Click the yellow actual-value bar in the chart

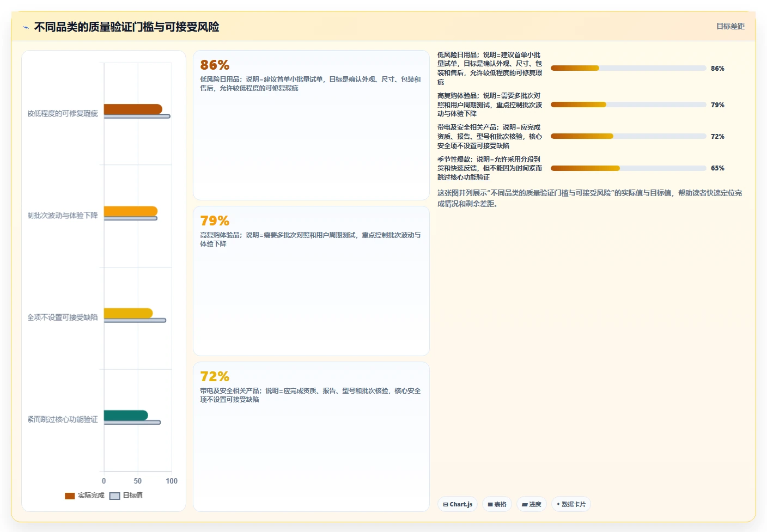[x=128, y=313]
